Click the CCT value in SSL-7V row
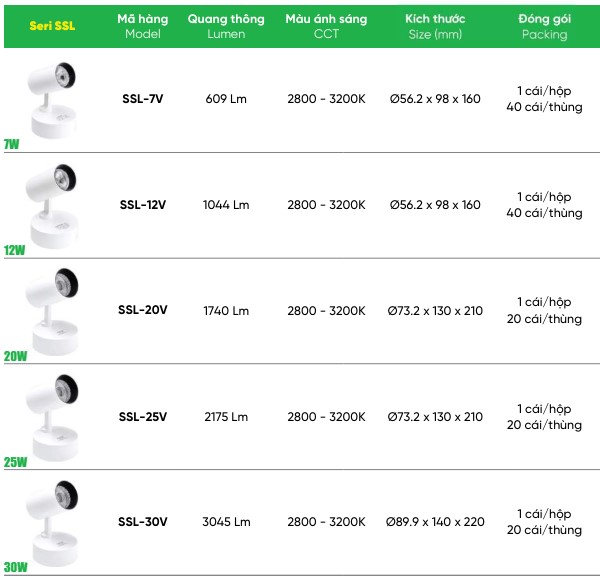This screenshot has height=576, width=600. (x=326, y=99)
